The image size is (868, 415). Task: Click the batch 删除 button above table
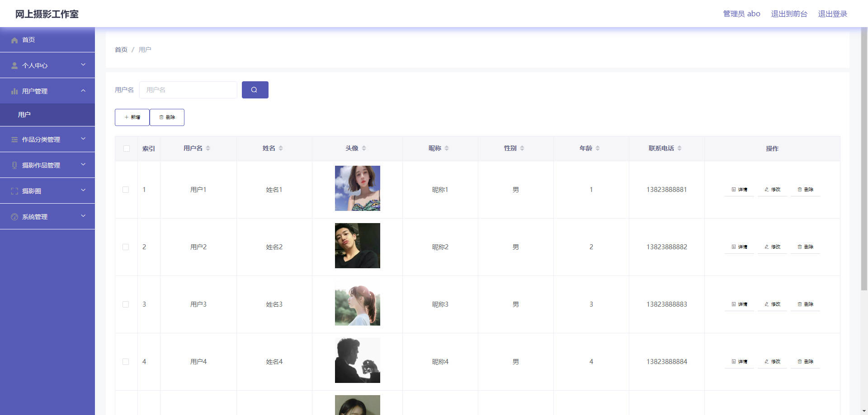point(167,117)
